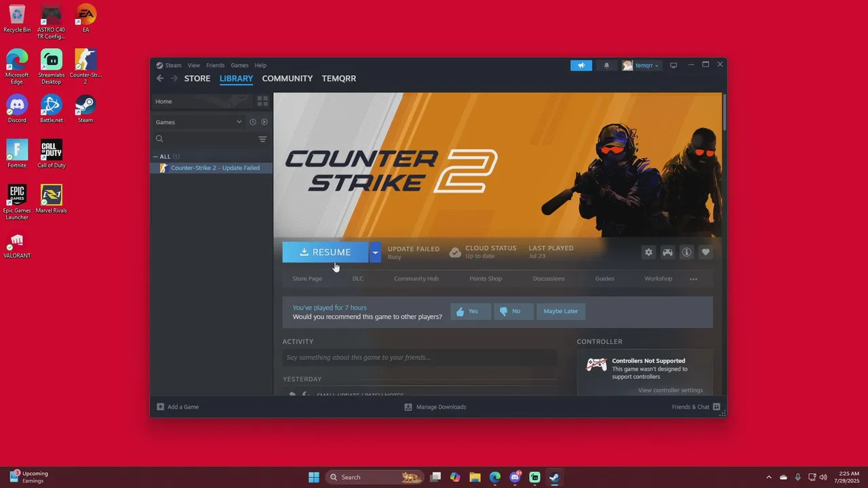Open the VALORANT desktop icon

tap(17, 244)
